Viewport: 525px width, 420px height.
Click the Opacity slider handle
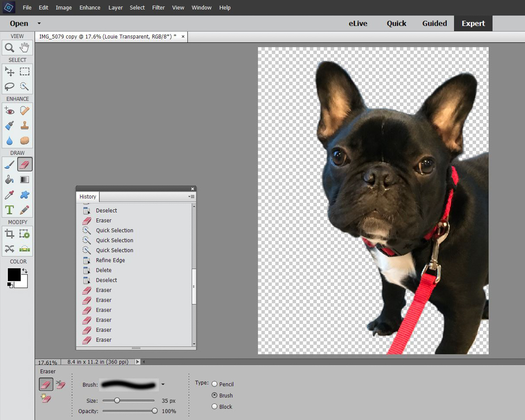point(154,411)
